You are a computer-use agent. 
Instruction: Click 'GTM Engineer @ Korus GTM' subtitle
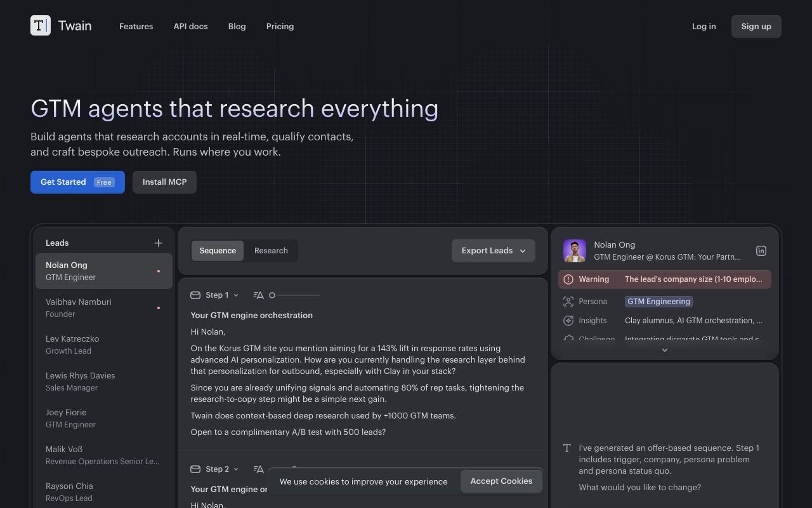click(x=667, y=257)
